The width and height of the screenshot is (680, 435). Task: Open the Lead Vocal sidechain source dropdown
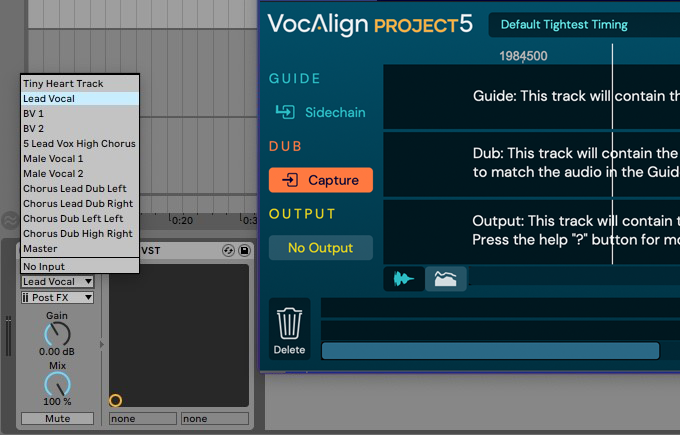coord(58,282)
